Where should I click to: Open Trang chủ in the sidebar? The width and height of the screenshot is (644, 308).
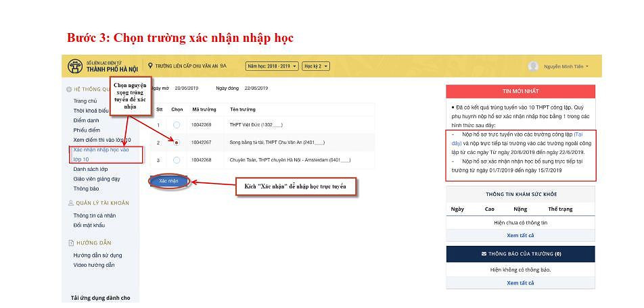pyautogui.click(x=85, y=101)
